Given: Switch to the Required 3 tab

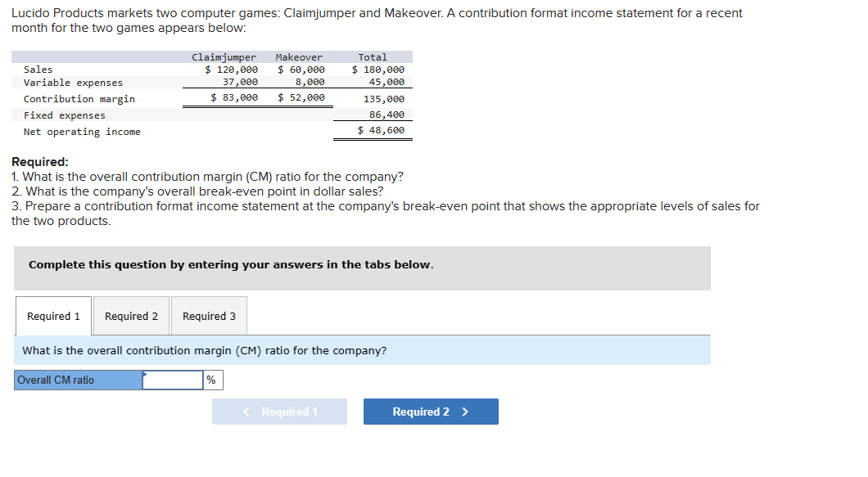Looking at the screenshot, I should (x=210, y=316).
